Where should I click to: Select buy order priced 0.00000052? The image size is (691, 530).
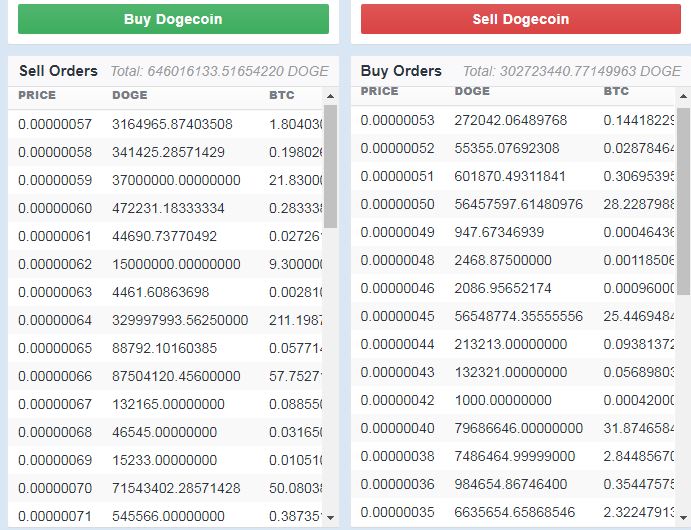click(513, 148)
